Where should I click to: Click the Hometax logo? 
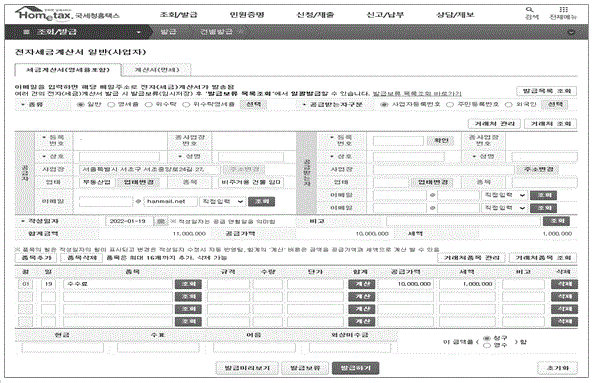(x=67, y=14)
